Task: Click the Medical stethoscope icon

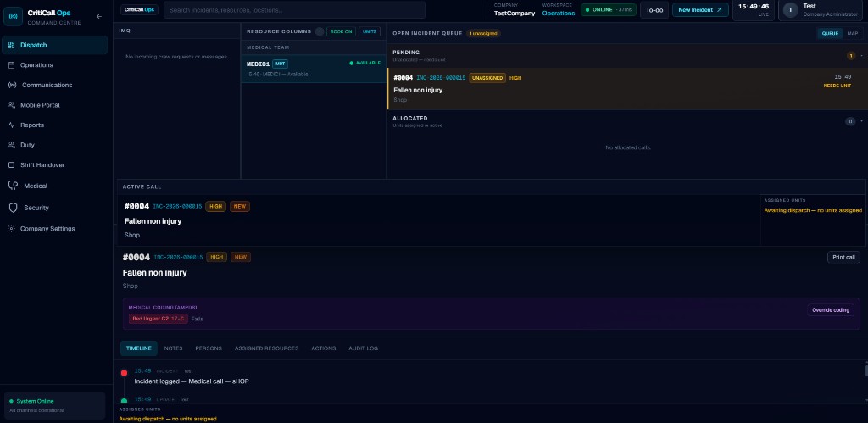Action: point(14,186)
